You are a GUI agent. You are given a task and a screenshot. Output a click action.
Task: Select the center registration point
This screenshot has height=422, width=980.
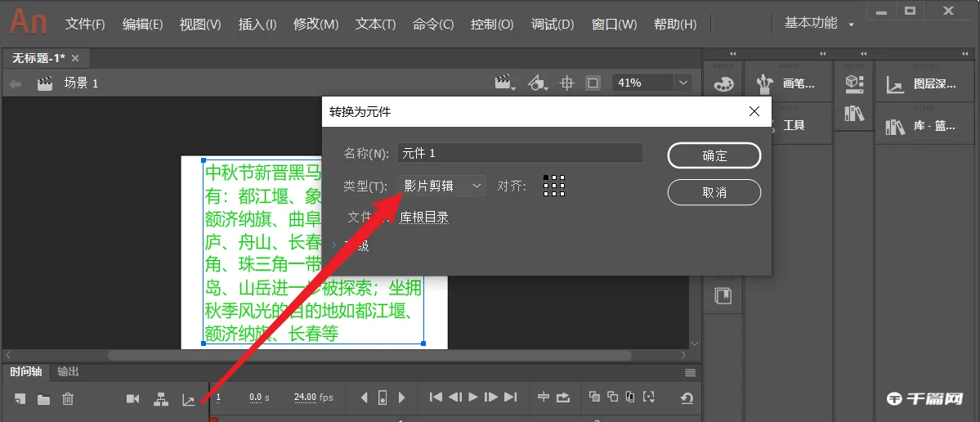pos(554,186)
